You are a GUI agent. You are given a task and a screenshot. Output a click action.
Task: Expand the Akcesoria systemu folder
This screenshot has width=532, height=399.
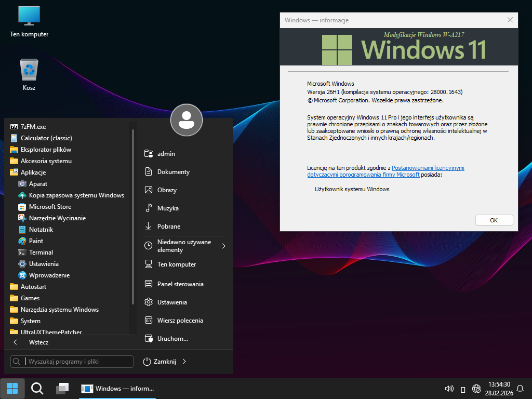46,161
